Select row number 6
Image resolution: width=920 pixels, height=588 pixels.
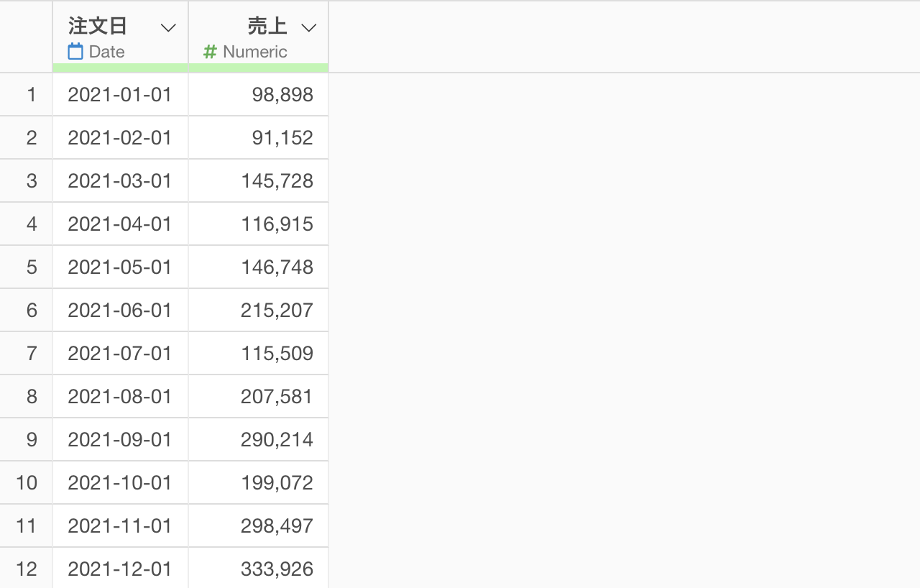32,311
